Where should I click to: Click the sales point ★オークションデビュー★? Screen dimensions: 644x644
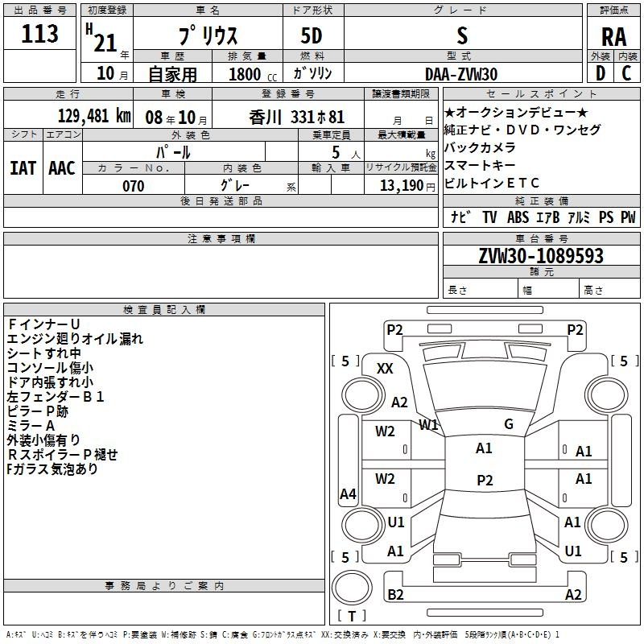pyautogui.click(x=516, y=112)
